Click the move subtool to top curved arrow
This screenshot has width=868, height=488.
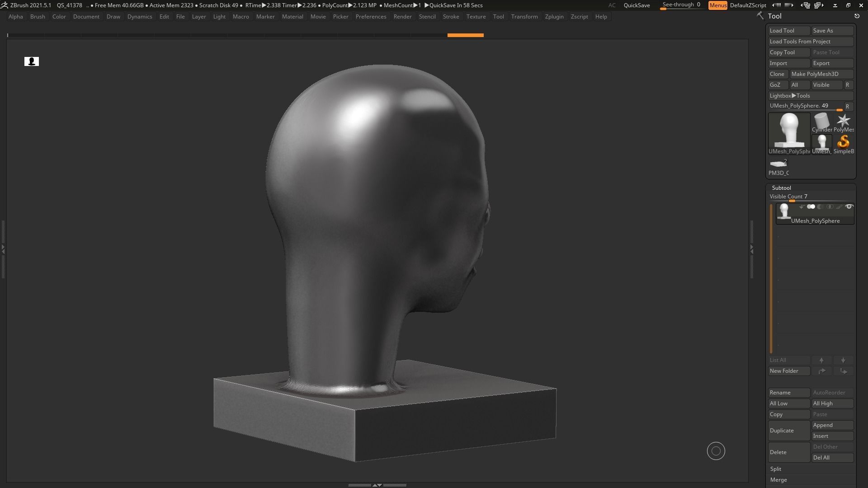coord(821,371)
